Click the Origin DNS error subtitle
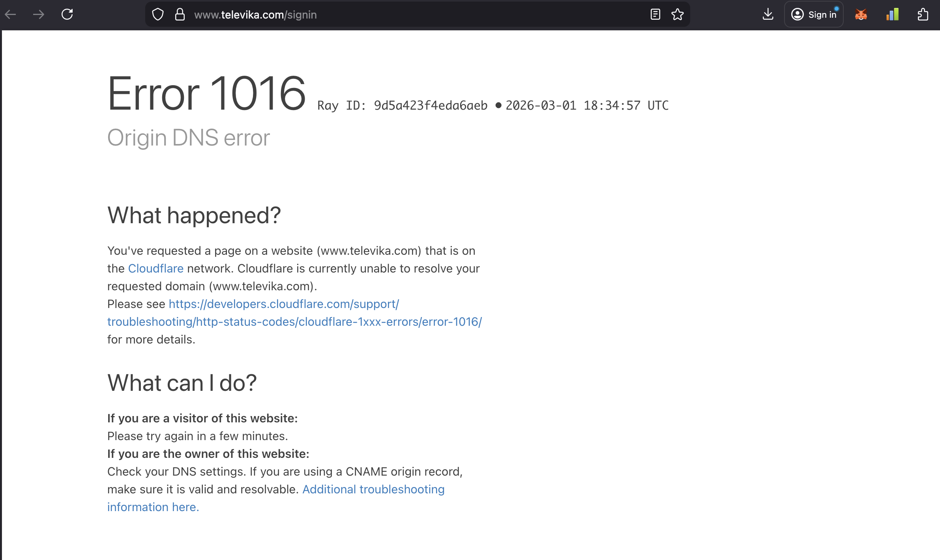 pos(189,138)
